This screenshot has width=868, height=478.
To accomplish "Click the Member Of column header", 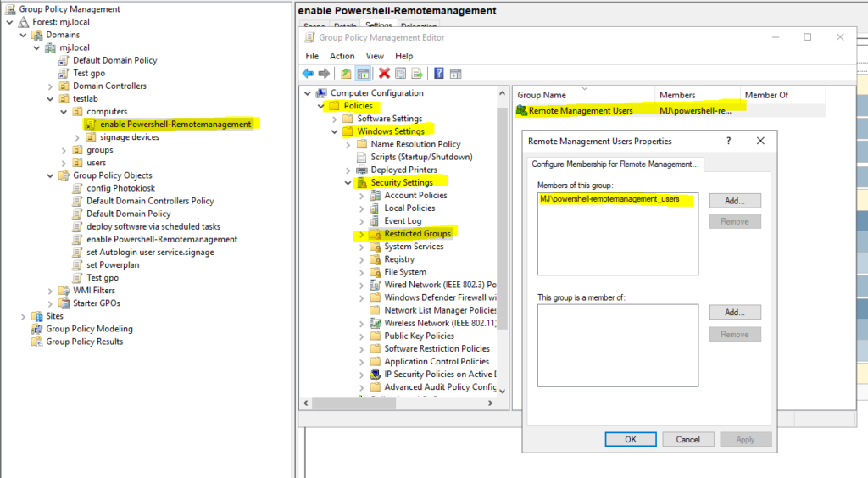I will tap(782, 95).
